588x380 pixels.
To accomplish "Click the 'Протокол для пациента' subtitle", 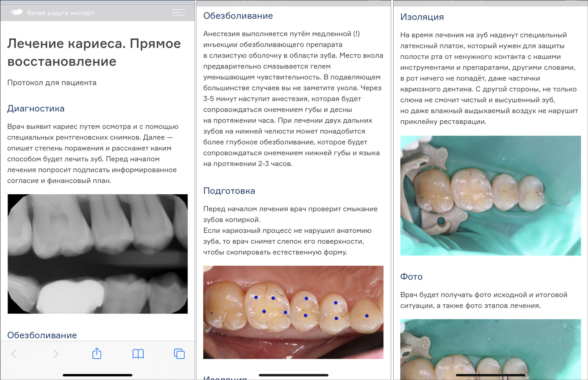I will [52, 83].
